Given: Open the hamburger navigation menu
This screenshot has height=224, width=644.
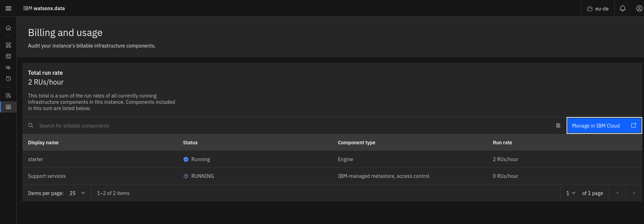Looking at the screenshot, I should (8, 8).
